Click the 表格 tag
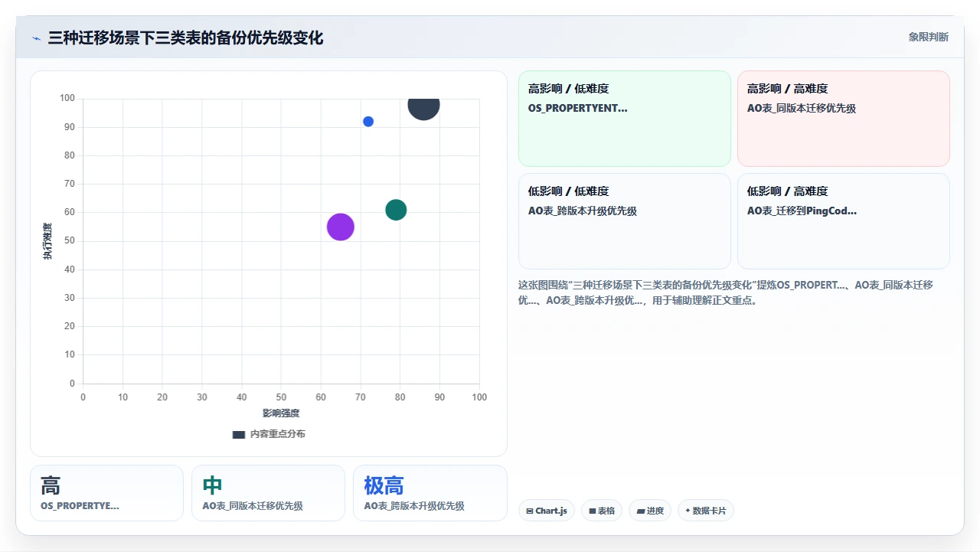Viewport: 980px width, 552px height. (x=602, y=511)
